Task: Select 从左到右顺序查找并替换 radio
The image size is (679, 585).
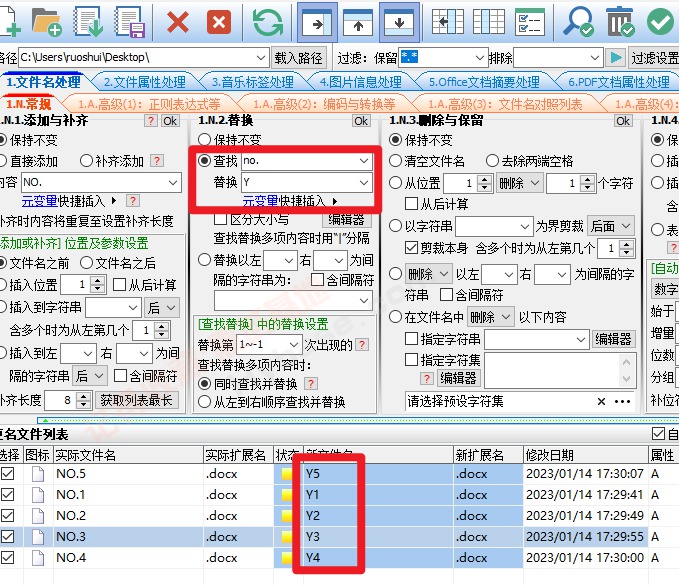Action: tap(204, 402)
